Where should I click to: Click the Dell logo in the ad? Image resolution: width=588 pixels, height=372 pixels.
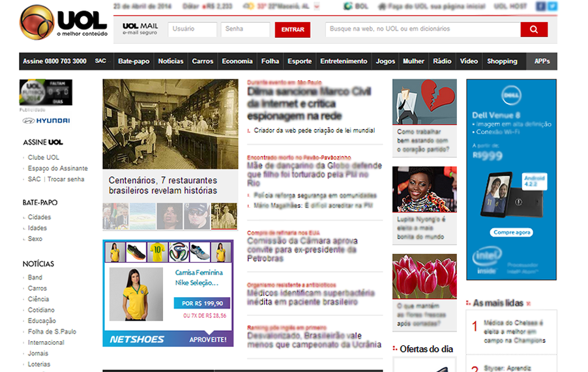tap(511, 96)
